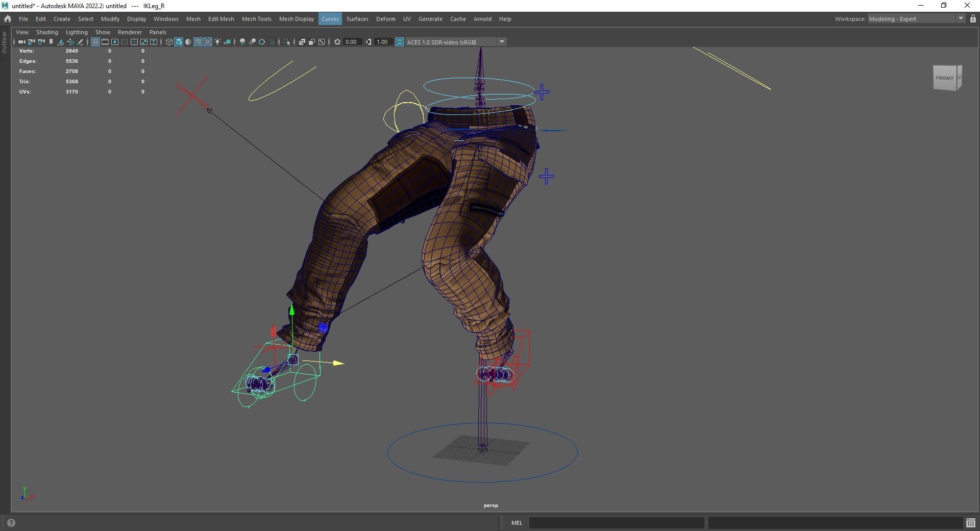Open the panel Show menu

click(103, 32)
